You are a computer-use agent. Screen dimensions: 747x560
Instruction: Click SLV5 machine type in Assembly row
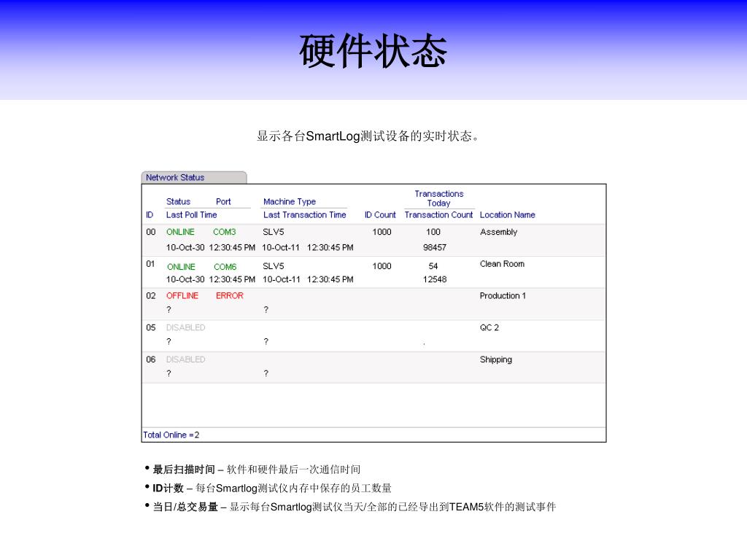[274, 232]
